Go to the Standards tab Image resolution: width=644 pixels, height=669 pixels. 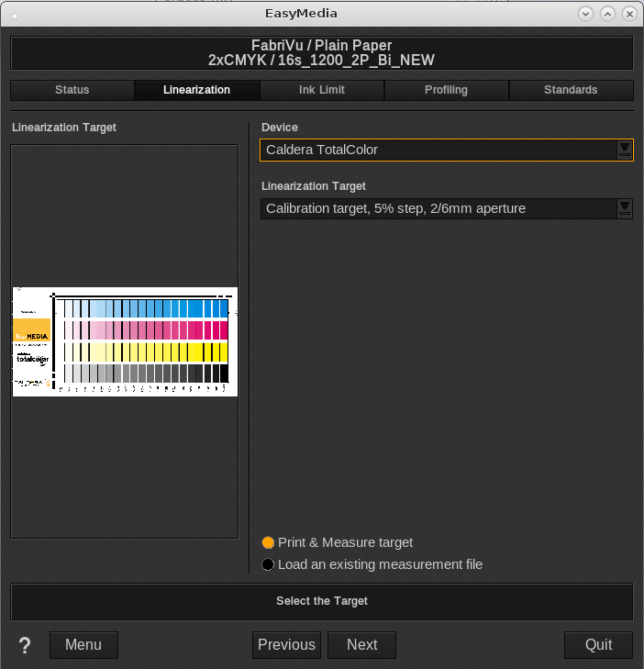(x=571, y=90)
